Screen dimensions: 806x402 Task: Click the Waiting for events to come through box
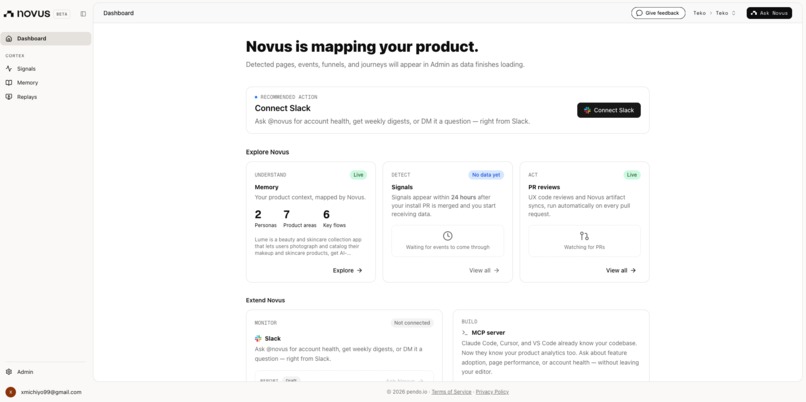pos(448,241)
